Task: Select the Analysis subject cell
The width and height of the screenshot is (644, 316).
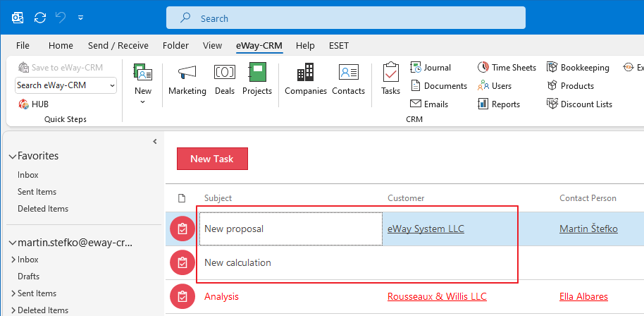Action: pyautogui.click(x=291, y=297)
